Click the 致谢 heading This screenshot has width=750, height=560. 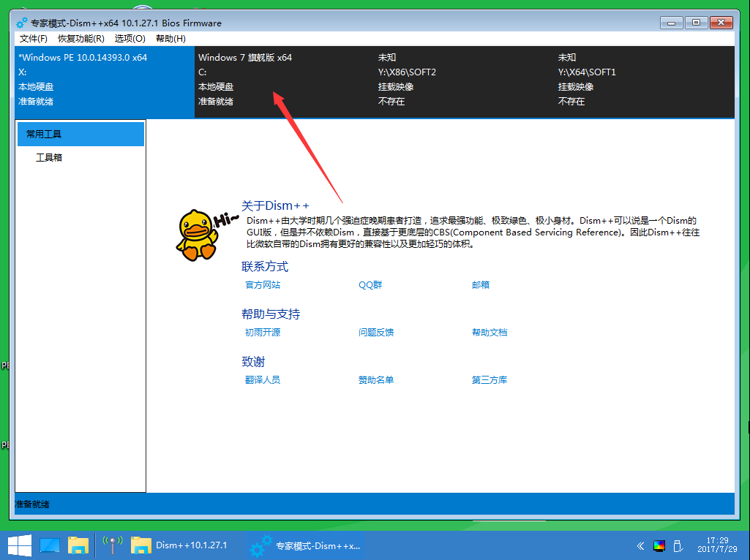tap(253, 362)
